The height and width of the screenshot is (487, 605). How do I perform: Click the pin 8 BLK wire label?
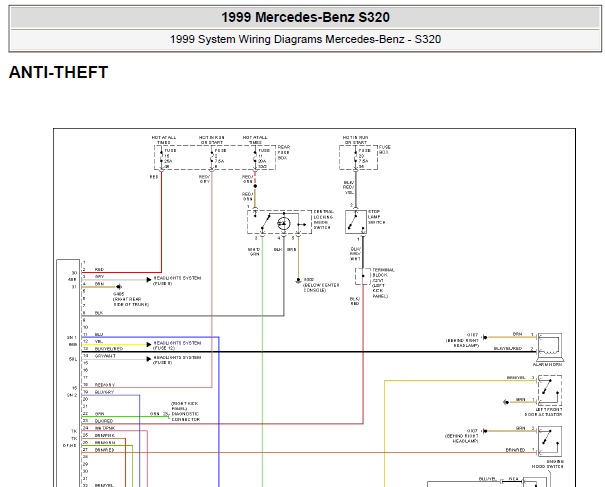(99, 313)
